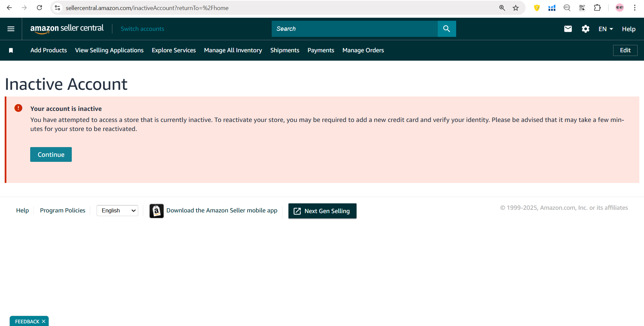This screenshot has width=644, height=326.
Task: Open the English language select box
Action: point(117,210)
